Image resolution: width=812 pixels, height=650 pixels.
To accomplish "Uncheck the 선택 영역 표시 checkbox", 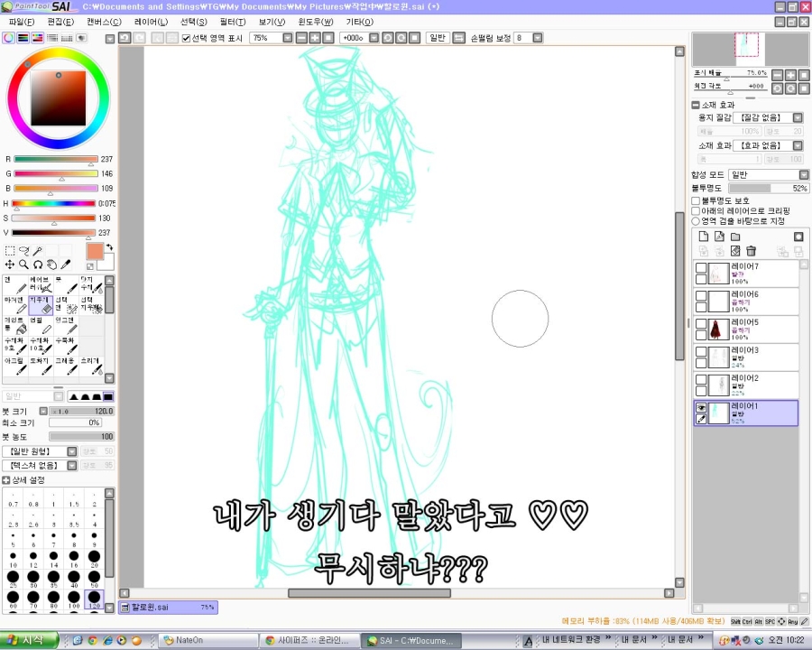I will [x=186, y=38].
